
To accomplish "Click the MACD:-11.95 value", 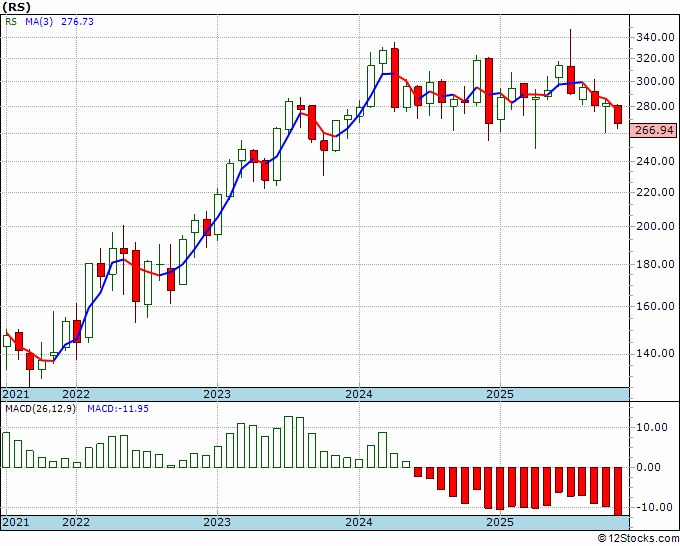I will click(x=118, y=409).
